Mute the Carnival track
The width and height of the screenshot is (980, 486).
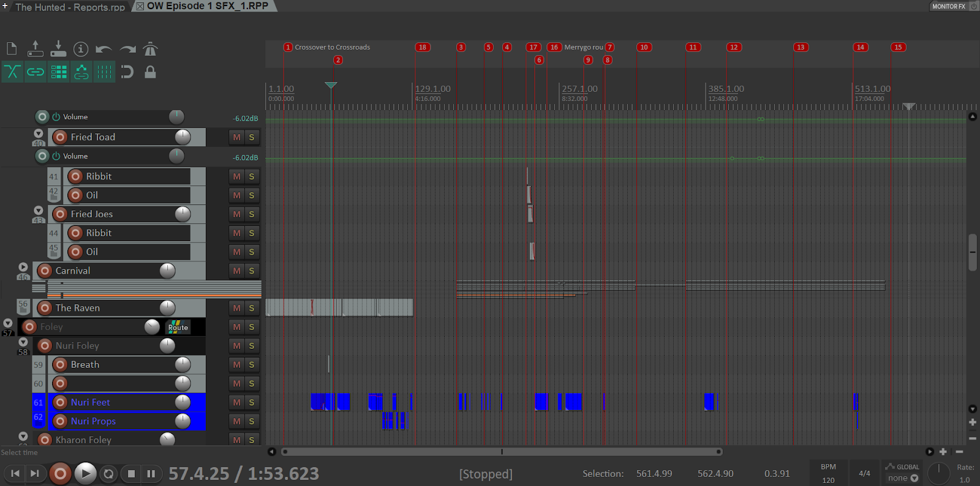click(x=237, y=271)
